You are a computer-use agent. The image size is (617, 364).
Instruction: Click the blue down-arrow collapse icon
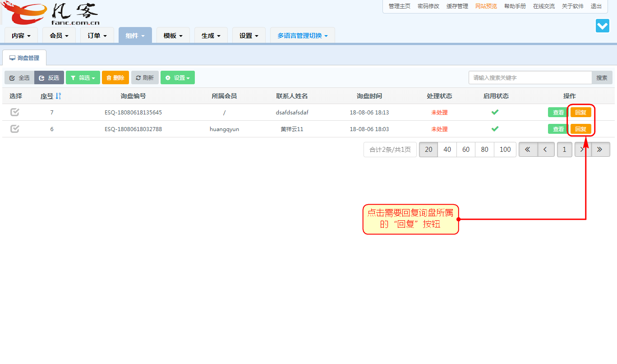pyautogui.click(x=602, y=26)
